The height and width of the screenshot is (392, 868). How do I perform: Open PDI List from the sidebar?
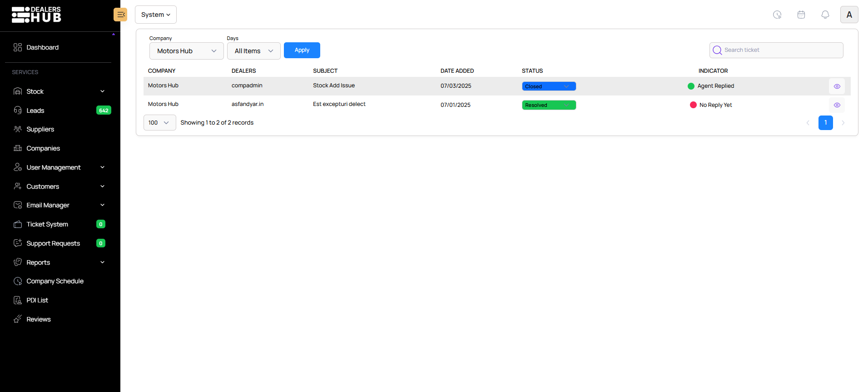tap(37, 300)
